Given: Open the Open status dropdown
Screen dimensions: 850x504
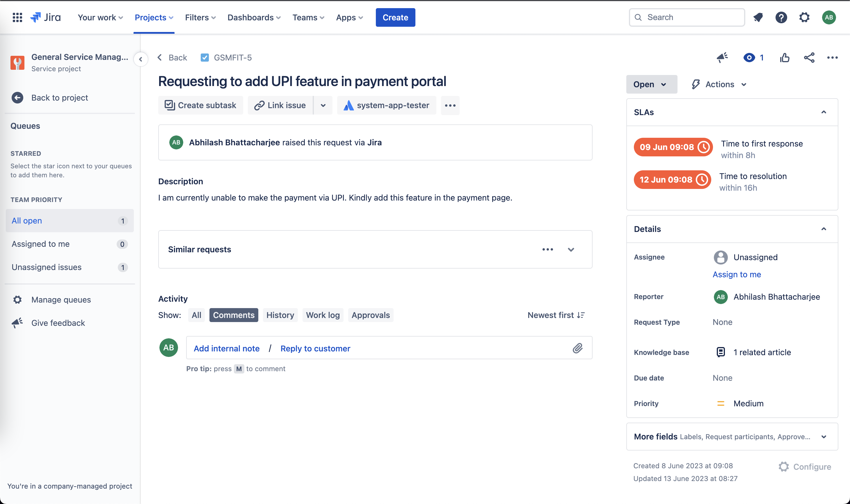Looking at the screenshot, I should (x=651, y=84).
